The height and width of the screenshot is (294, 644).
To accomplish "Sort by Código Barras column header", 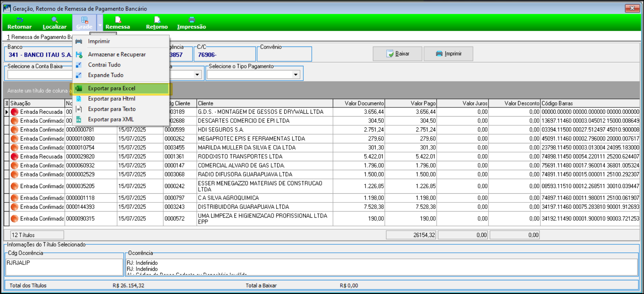I will click(590, 103).
